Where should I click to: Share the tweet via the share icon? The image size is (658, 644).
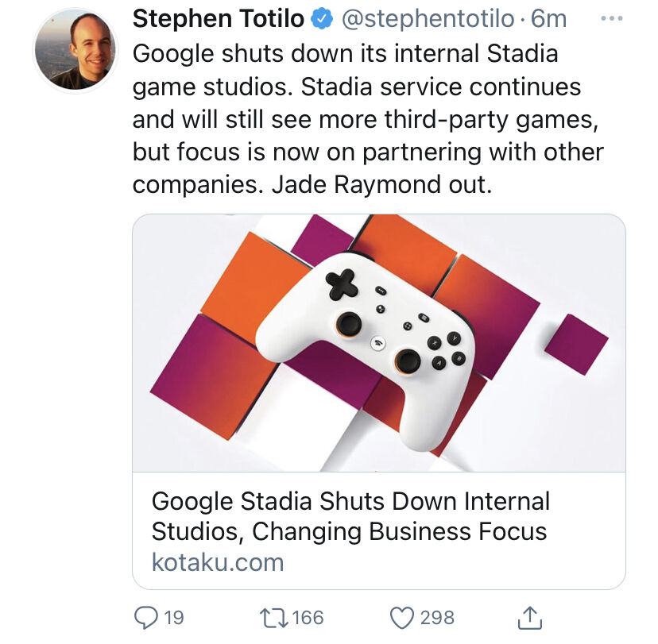[531, 617]
